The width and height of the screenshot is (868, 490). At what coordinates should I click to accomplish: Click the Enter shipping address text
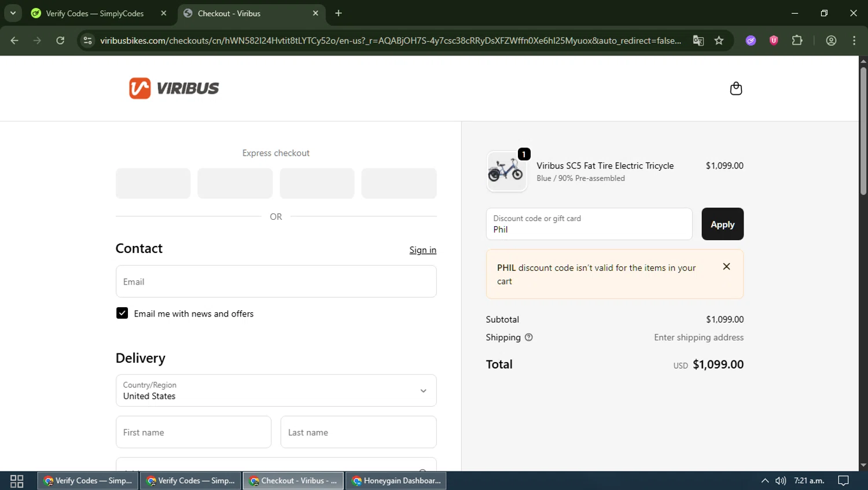point(698,337)
